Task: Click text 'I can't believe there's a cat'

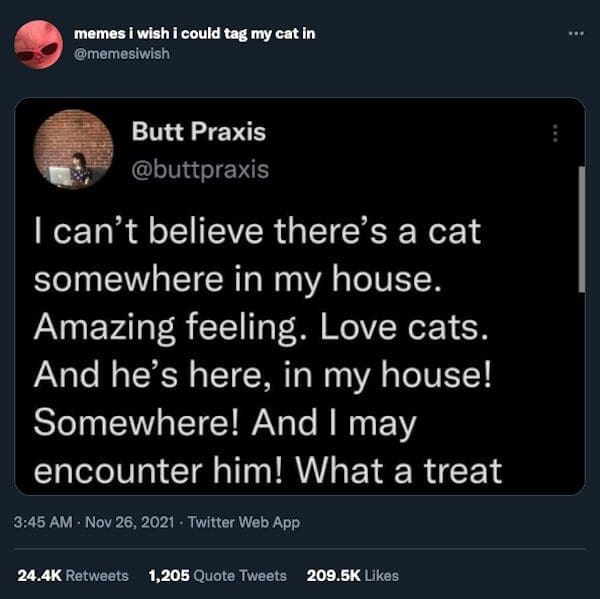Action: coord(257,231)
